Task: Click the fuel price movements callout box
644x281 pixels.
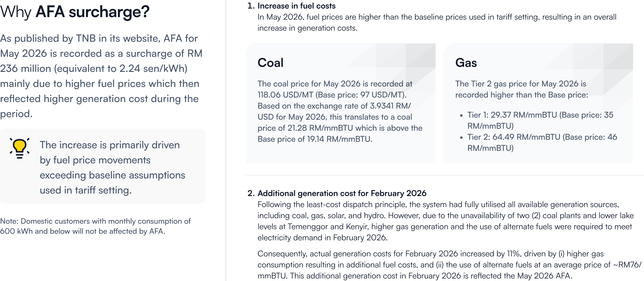Action: tap(102, 166)
